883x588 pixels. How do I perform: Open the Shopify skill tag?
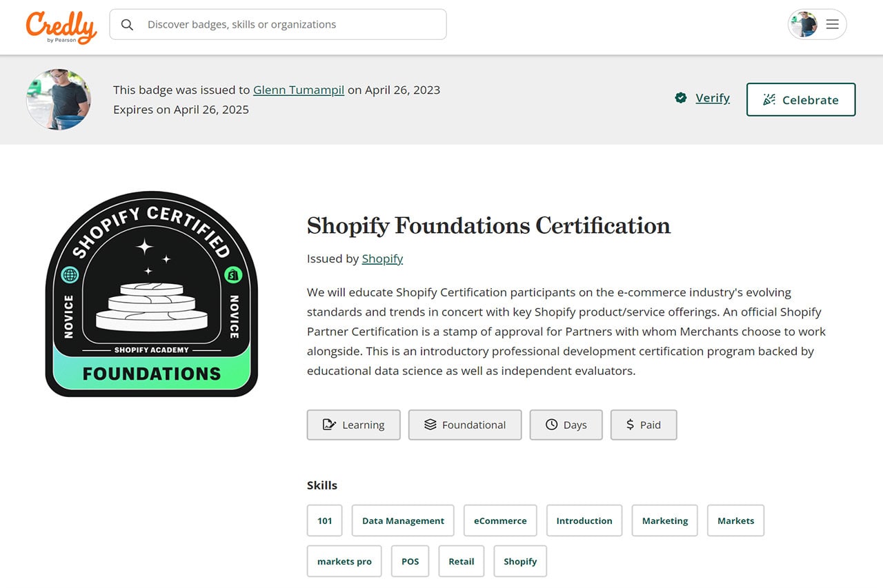[x=520, y=561]
